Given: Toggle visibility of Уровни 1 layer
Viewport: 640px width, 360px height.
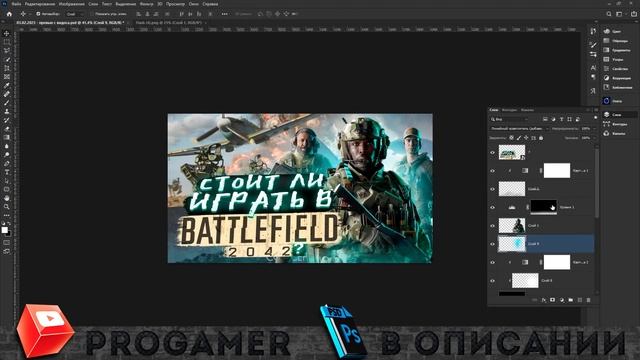Looking at the screenshot, I should pyautogui.click(x=492, y=207).
